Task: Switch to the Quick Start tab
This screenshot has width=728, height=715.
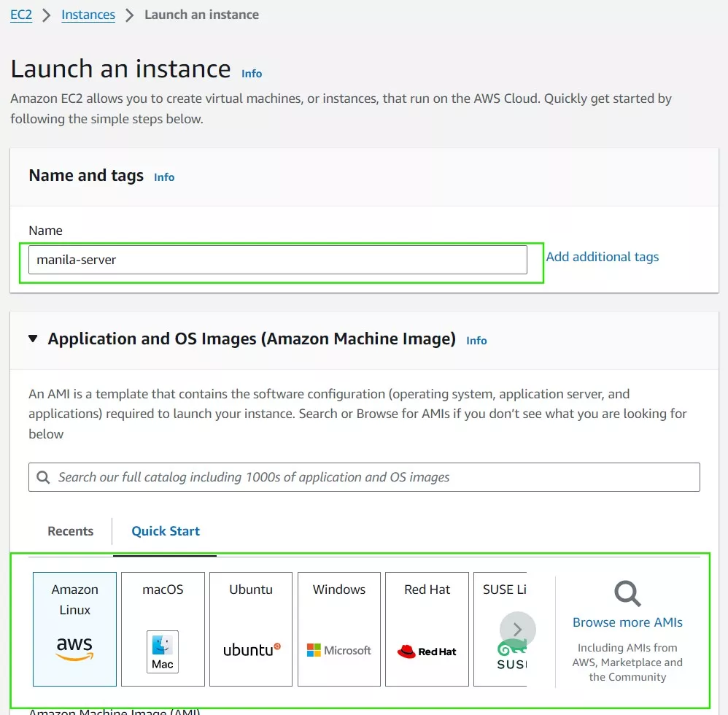Action: 166,530
